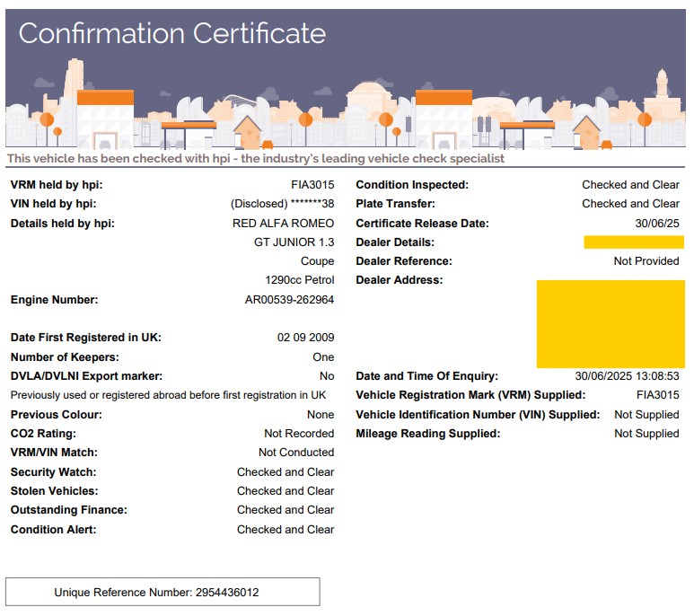
Task: Click the 'VIN held by hpi:' label
Action: [x=54, y=204]
